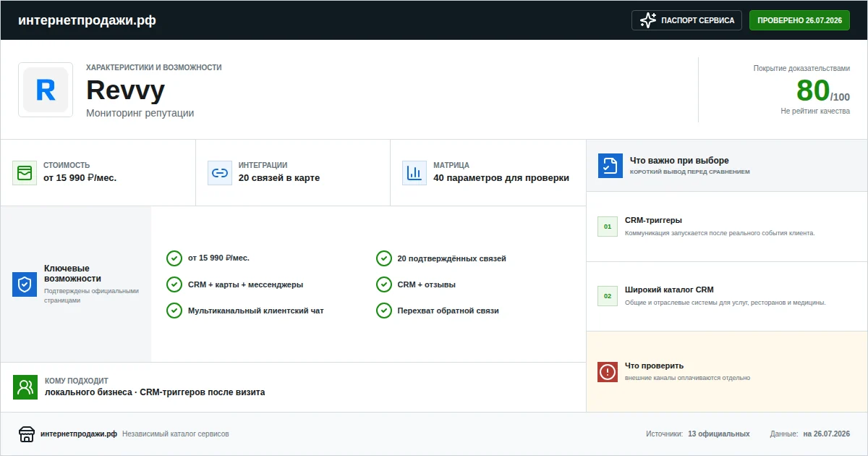Click the sparkle icon in Паспорт сервиса

(648, 20)
